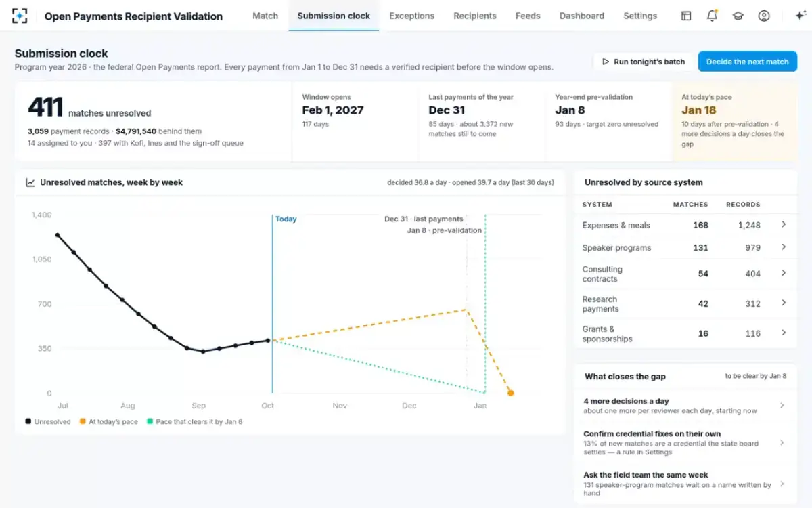Click the Year-end pre-validation Jan 8 card
The image size is (812, 508).
click(608, 121)
